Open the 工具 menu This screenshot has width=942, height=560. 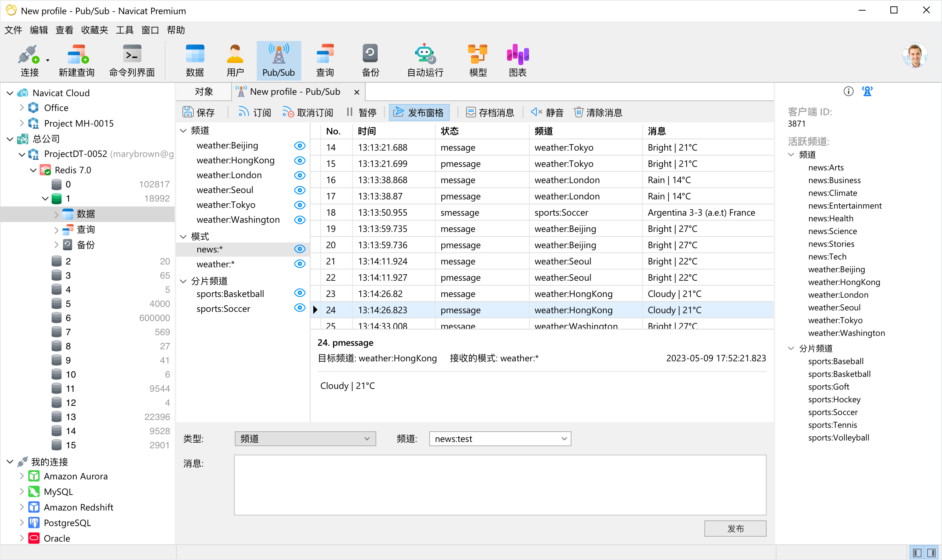coord(124,30)
